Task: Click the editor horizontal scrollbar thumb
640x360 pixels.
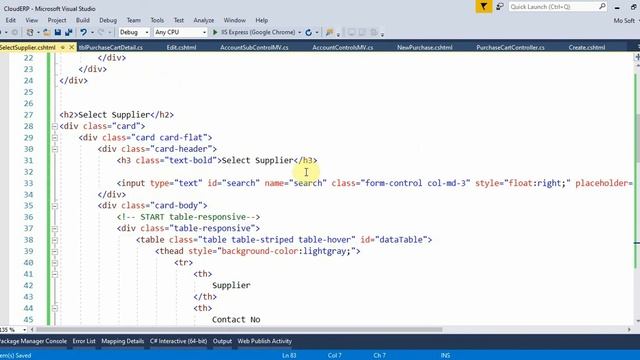Action: pos(239,329)
